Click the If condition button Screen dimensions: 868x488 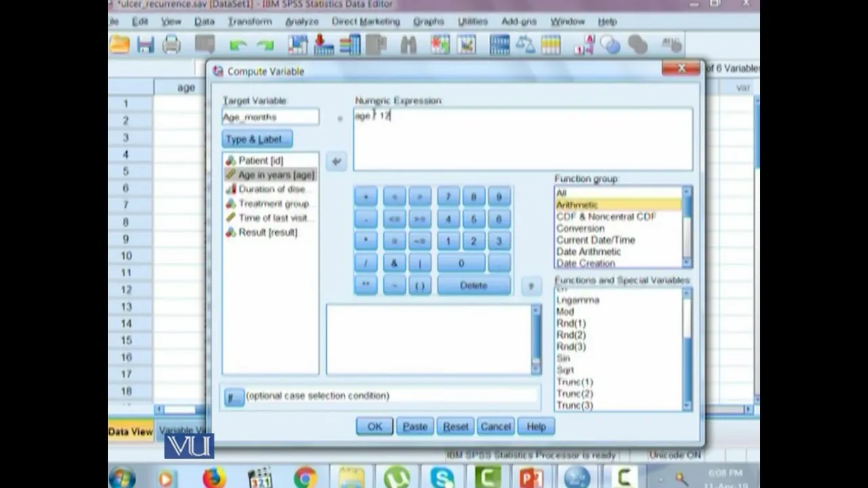coord(234,397)
